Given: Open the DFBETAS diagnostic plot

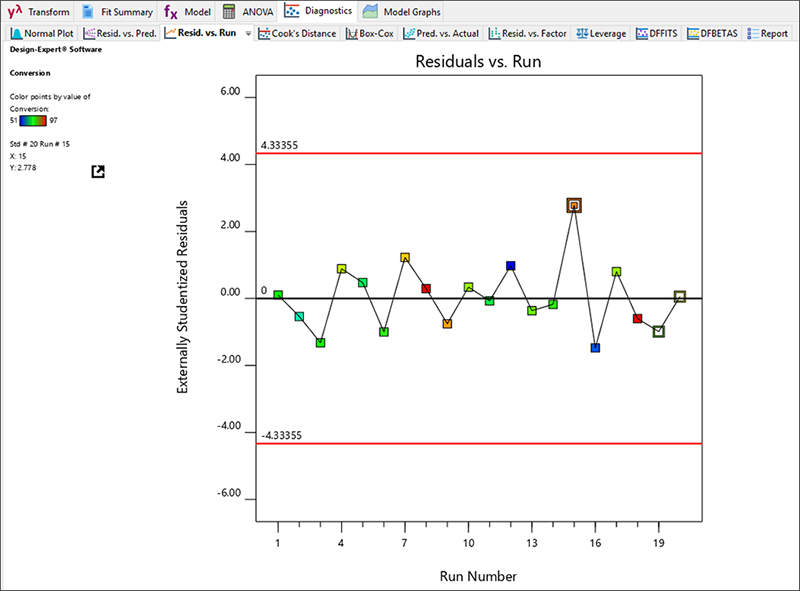Looking at the screenshot, I should (x=713, y=33).
